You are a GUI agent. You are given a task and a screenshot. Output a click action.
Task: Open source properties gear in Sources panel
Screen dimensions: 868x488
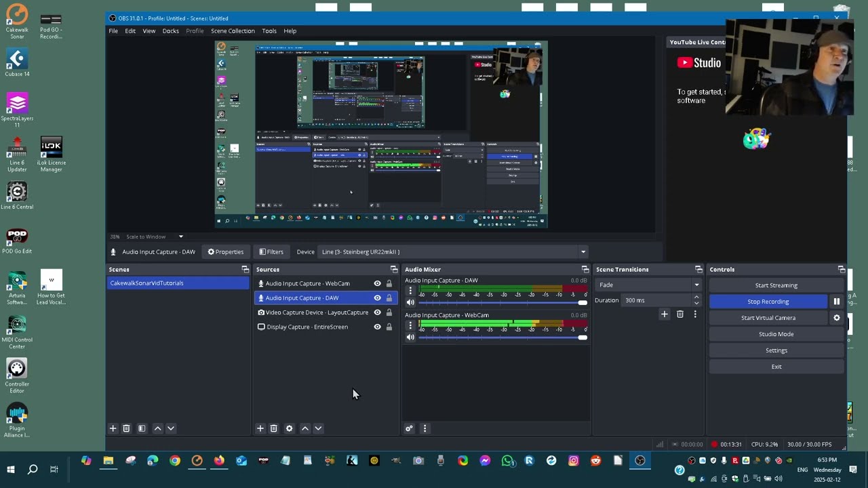pyautogui.click(x=289, y=428)
